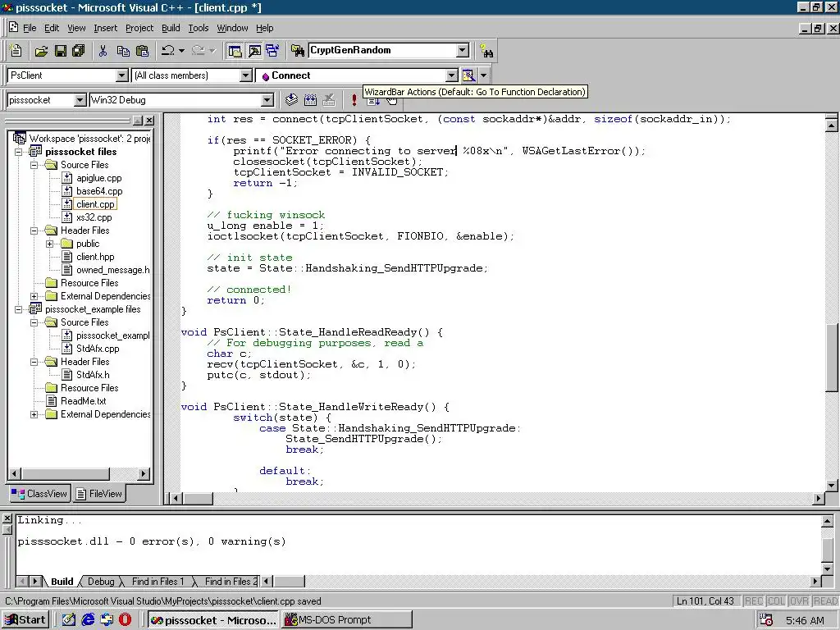Open the WizardBar Actions menu arrow
Viewport: 840px width, 630px height.
[483, 75]
